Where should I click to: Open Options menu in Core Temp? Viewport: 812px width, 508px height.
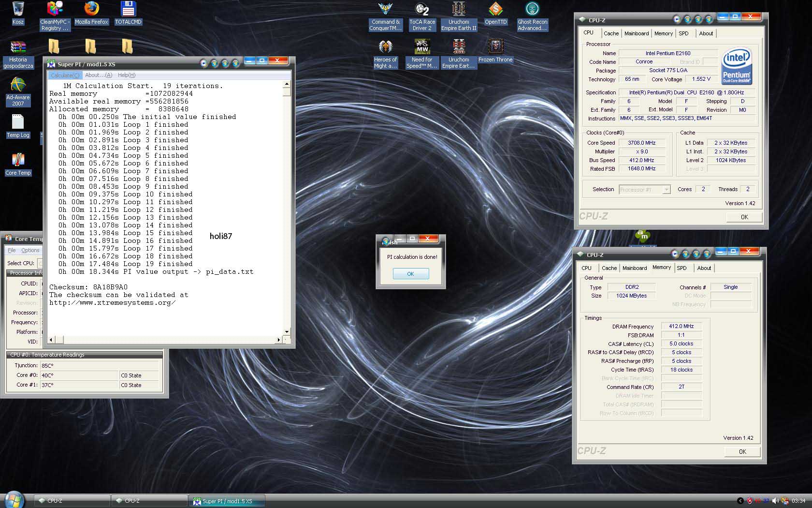tap(30, 250)
